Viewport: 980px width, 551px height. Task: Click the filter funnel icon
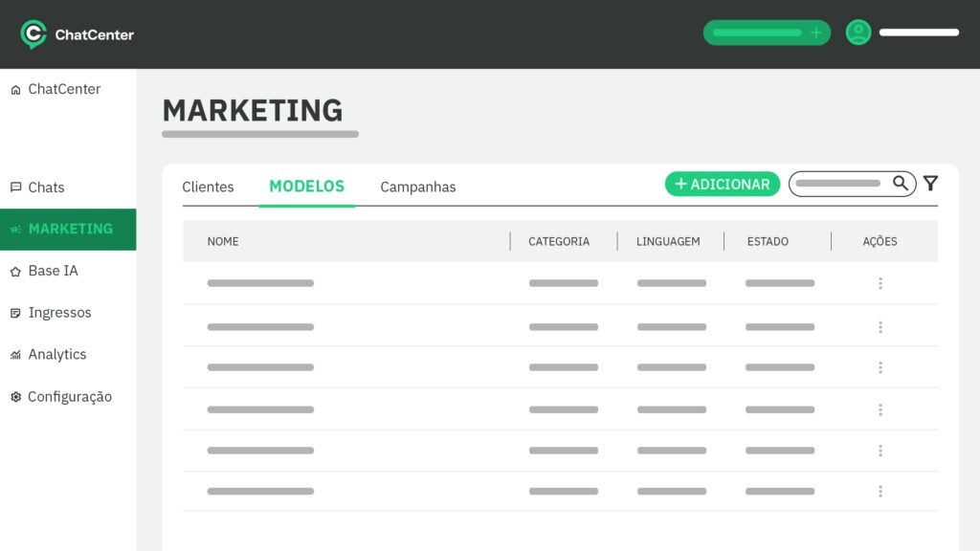pos(930,184)
